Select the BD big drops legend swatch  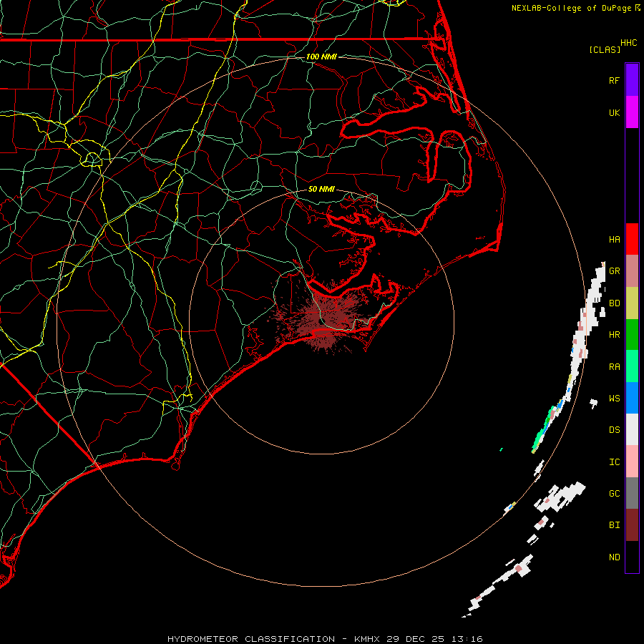tap(632, 303)
